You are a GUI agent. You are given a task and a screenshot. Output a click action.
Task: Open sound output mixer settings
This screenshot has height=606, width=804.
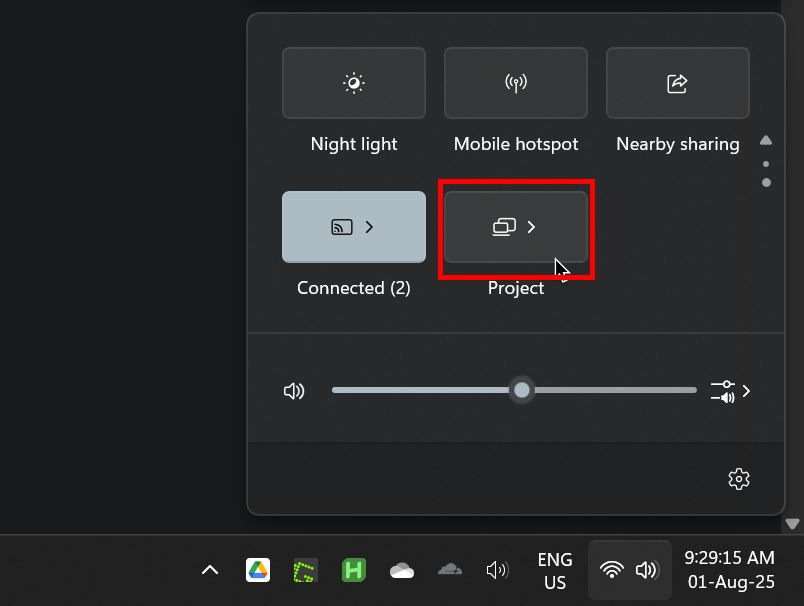point(731,391)
